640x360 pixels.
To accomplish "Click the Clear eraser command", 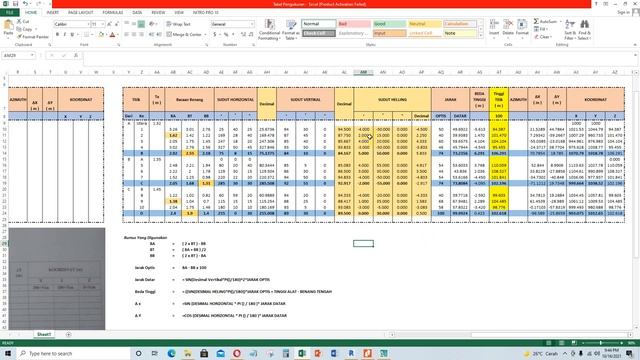I will pyautogui.click(x=543, y=37).
